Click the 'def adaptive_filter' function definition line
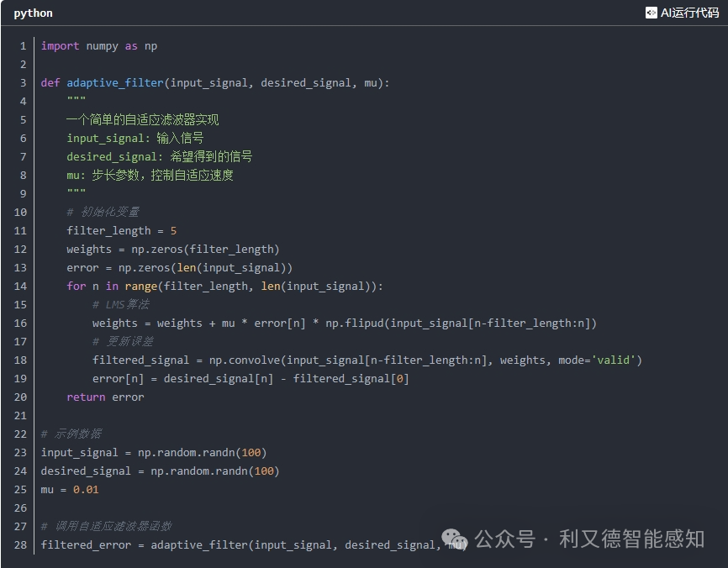 point(215,83)
